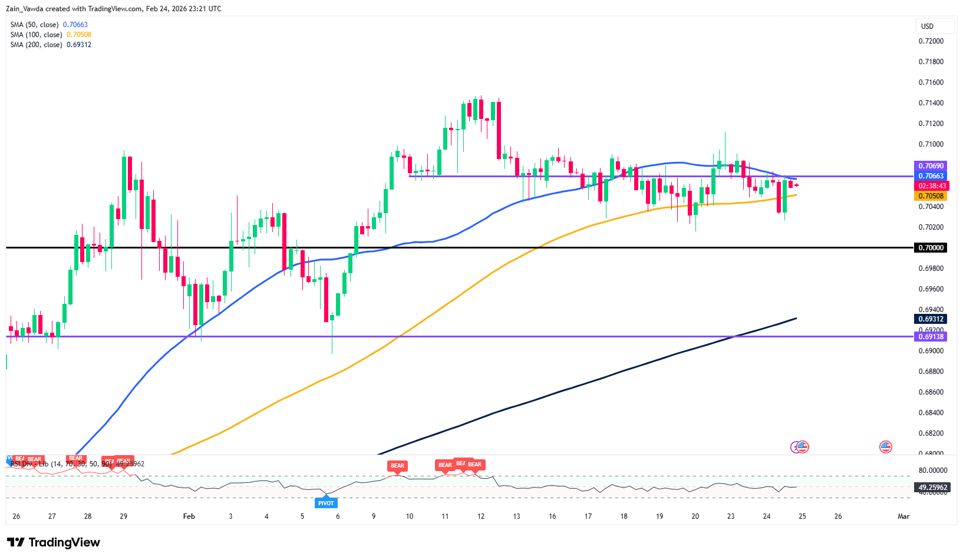Click the US flag economic event icon near Feb 25
Image resolution: width=963 pixels, height=560 pixels.
point(802,447)
